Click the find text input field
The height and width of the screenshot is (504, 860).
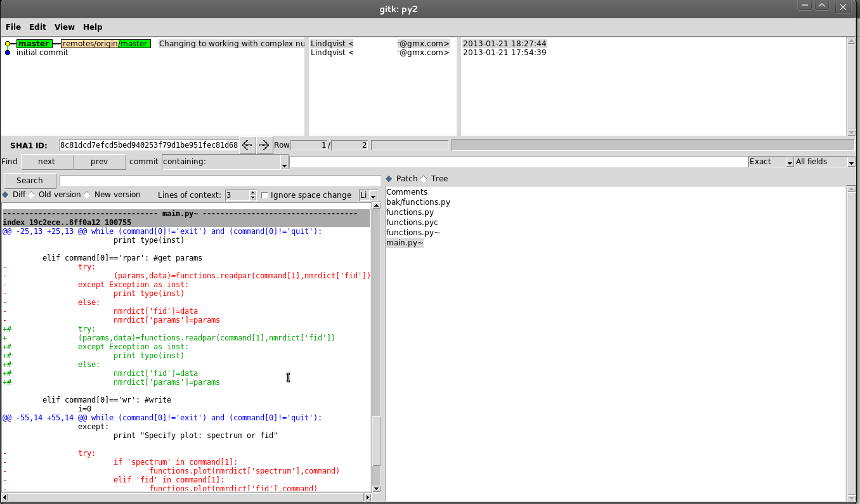[x=519, y=162]
